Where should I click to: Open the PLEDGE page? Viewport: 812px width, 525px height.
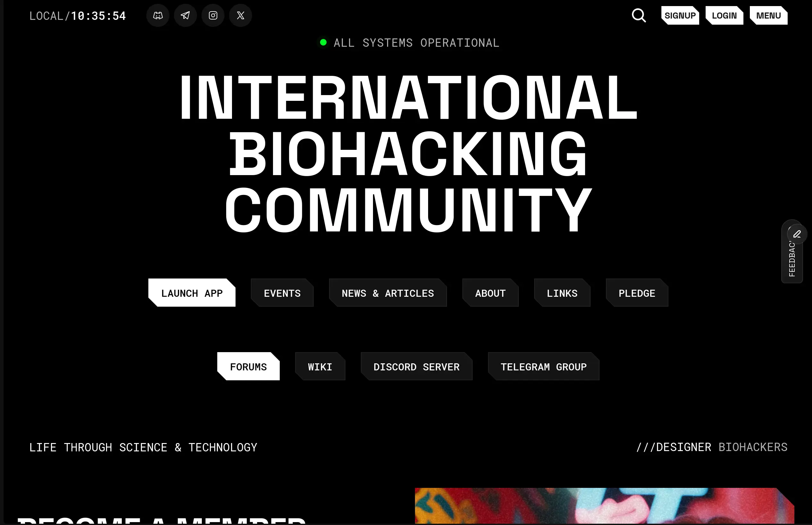pyautogui.click(x=637, y=293)
